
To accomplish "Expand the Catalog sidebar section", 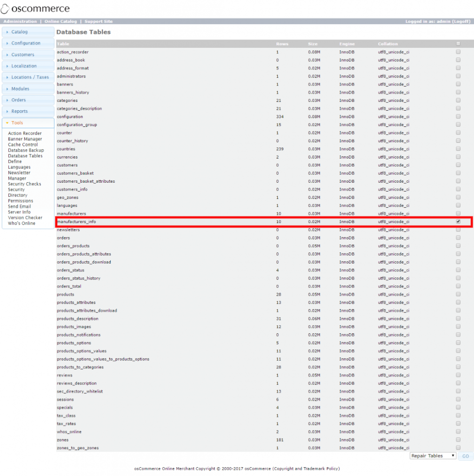I will click(x=28, y=32).
